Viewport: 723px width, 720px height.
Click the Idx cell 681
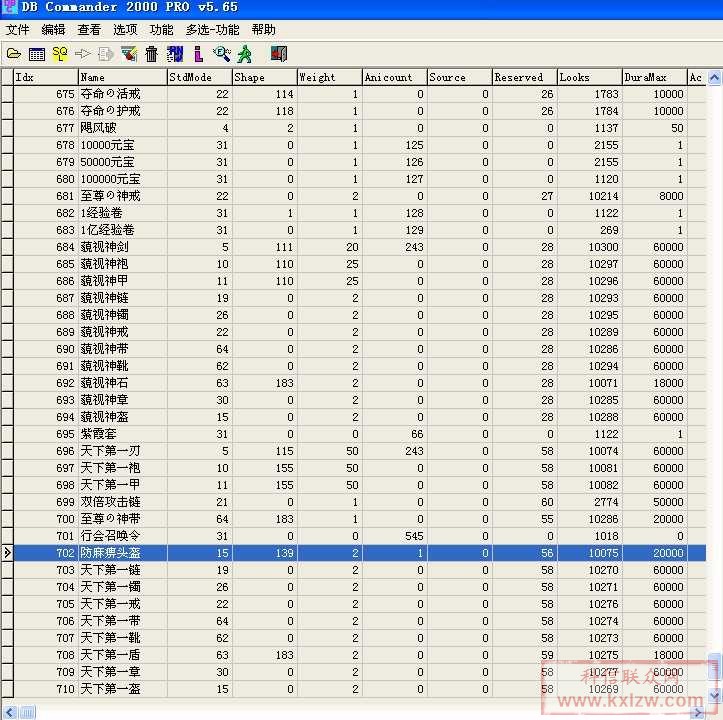[46, 196]
